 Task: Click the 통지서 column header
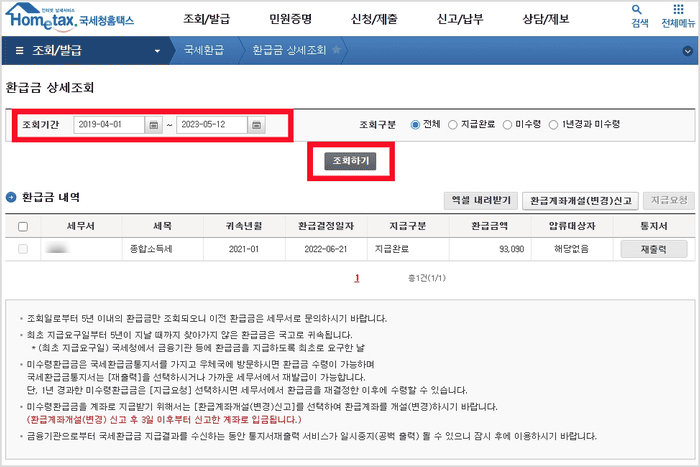654,226
